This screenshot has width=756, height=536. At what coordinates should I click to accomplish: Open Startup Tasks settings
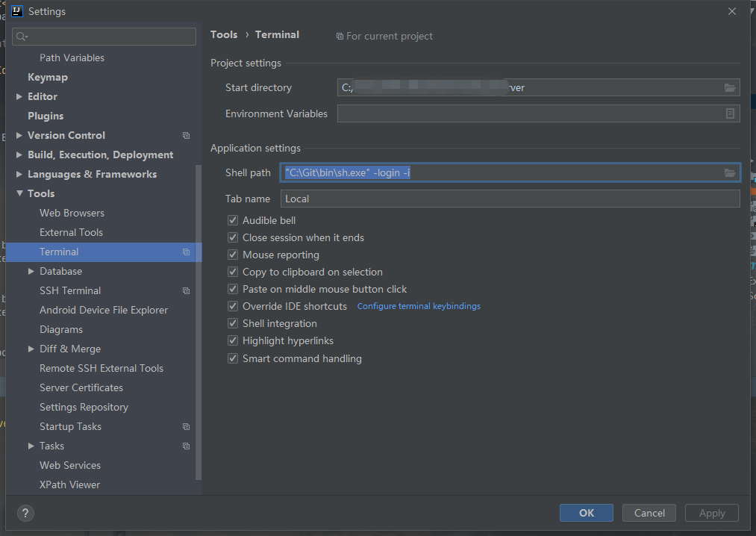click(x=70, y=426)
